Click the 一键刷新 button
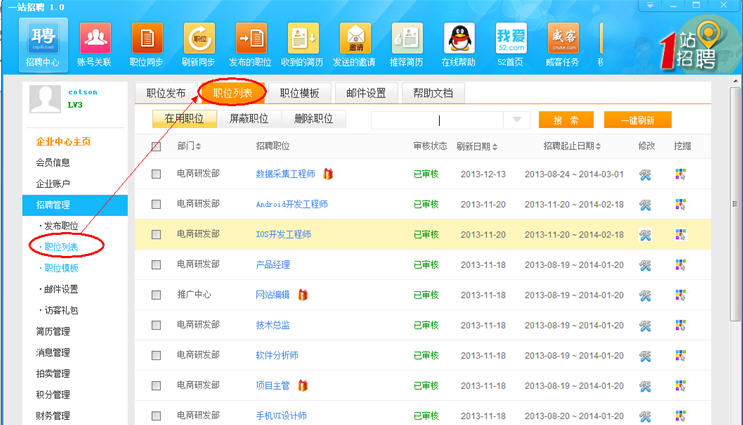743x425 pixels. pos(638,120)
